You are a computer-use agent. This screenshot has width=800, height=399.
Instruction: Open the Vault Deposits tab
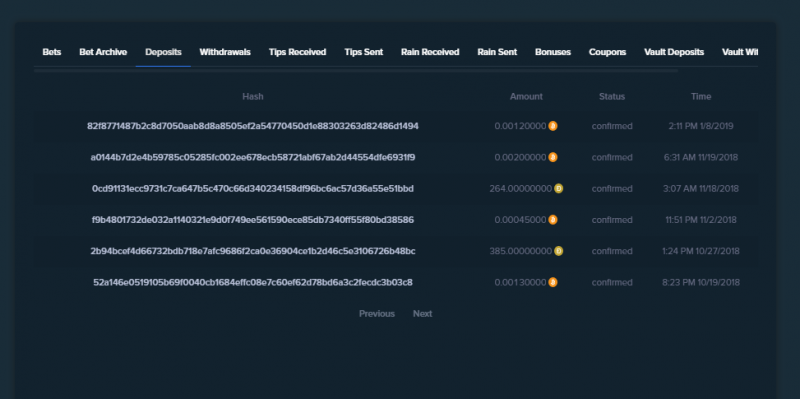674,52
